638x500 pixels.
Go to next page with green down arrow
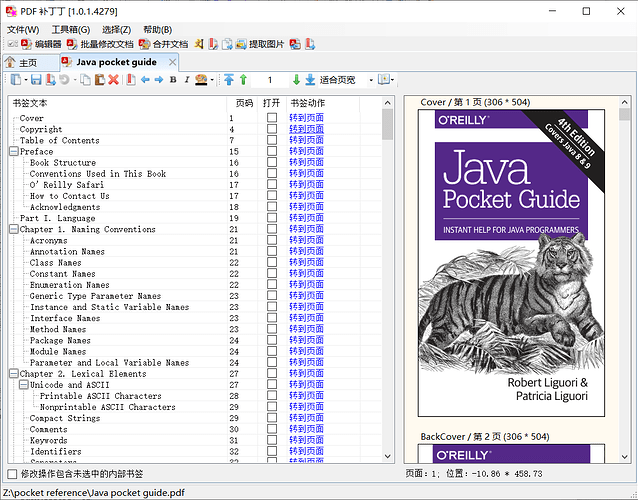pyautogui.click(x=297, y=79)
